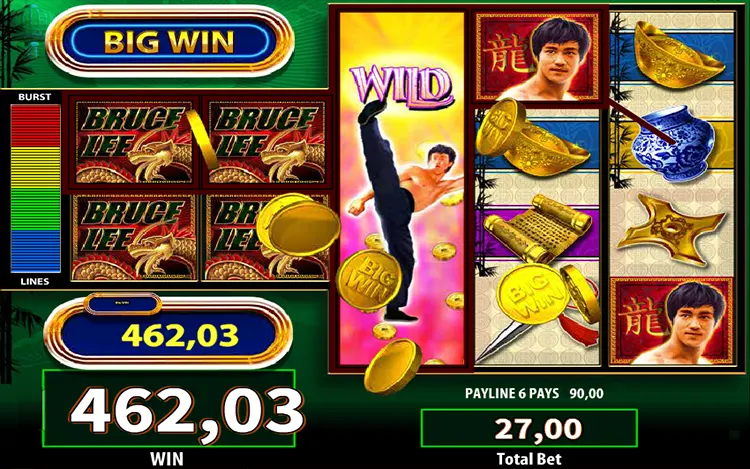Click the top-right Bruce Lee dragon logo

point(265,142)
